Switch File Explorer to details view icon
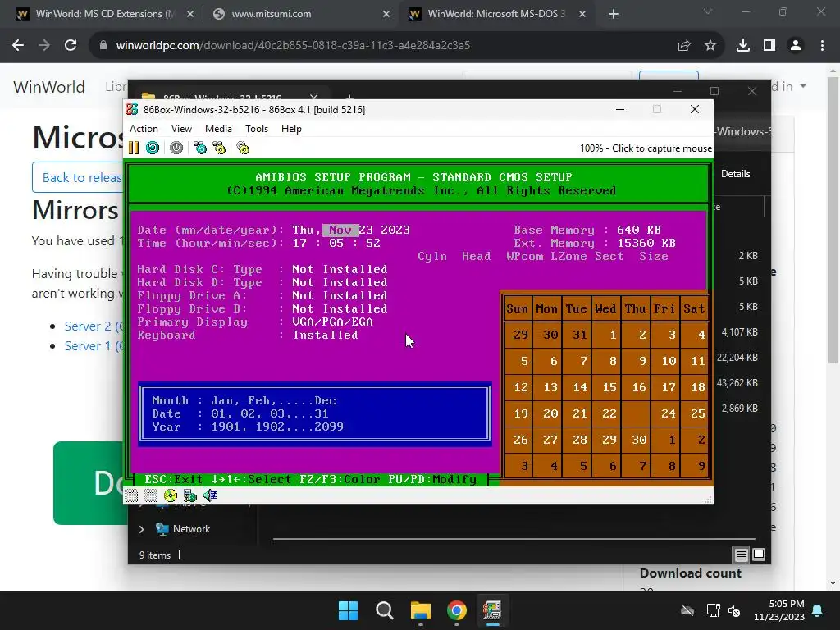Viewport: 840px width, 630px height. point(741,555)
